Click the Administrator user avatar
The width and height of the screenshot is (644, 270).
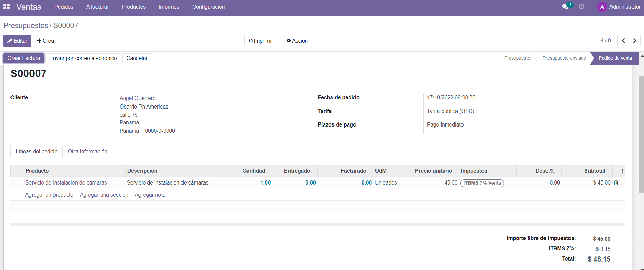coord(602,7)
